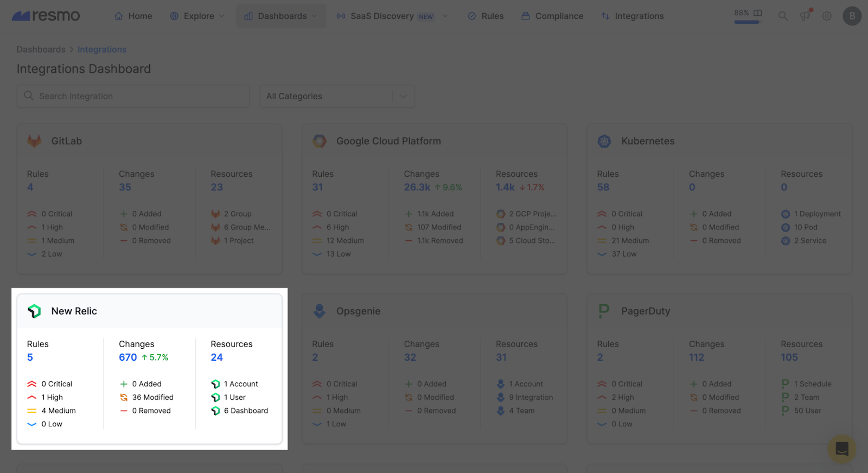This screenshot has height=473, width=868.
Task: Click the Search Integration field
Action: point(133,97)
